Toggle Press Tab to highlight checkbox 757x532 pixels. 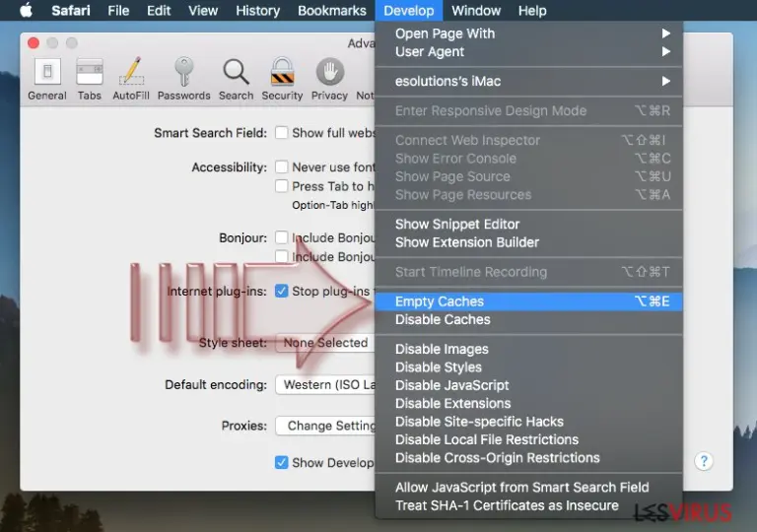(282, 186)
